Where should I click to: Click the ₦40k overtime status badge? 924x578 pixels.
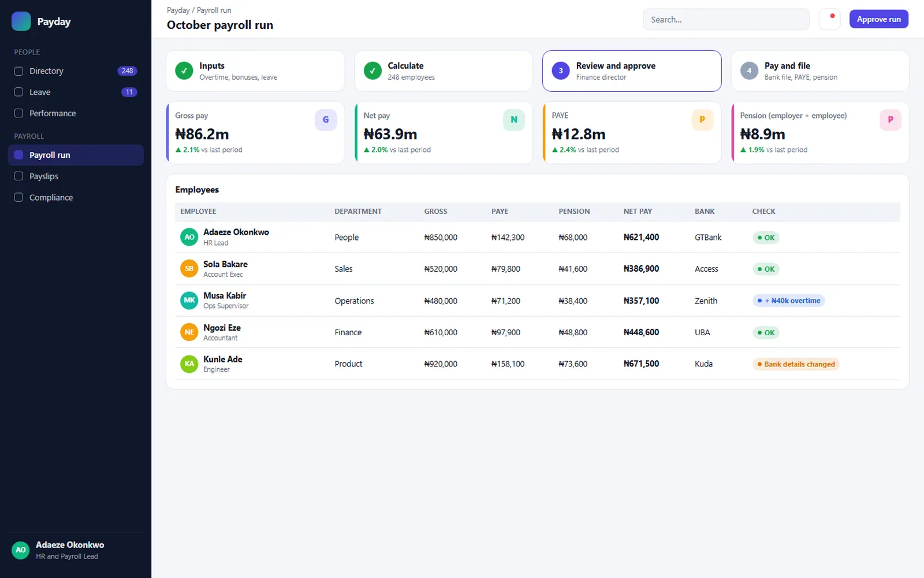788,301
